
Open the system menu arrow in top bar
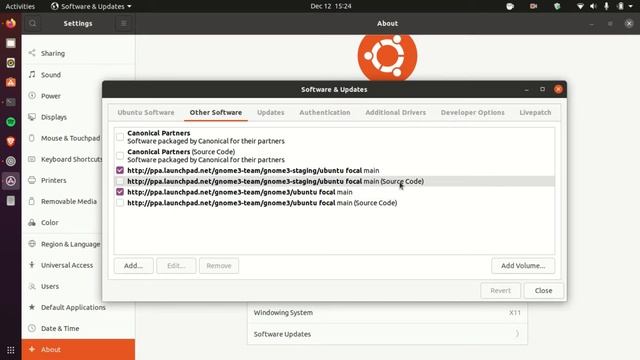tap(631, 6)
